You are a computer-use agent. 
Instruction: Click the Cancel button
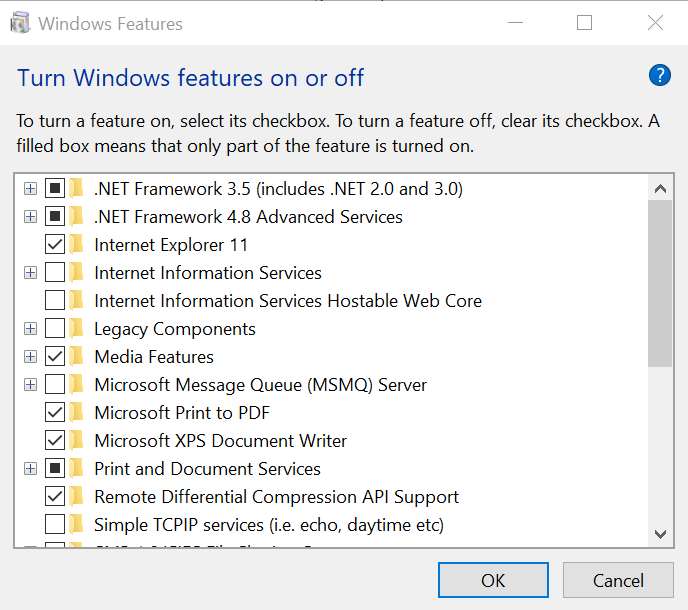click(618, 580)
